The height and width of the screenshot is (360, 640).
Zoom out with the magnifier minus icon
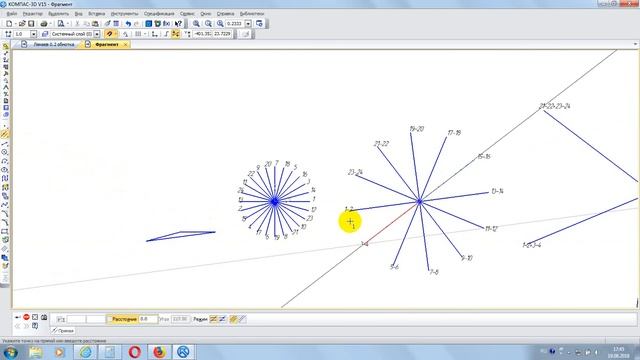(208, 24)
